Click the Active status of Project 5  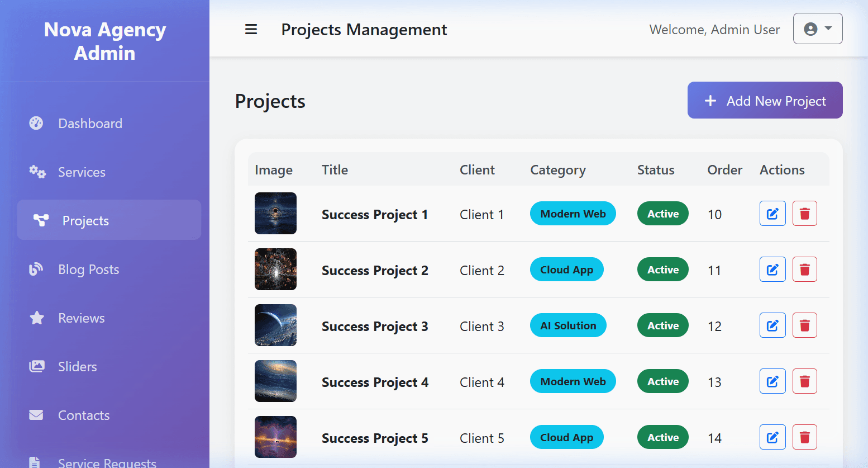pos(663,437)
